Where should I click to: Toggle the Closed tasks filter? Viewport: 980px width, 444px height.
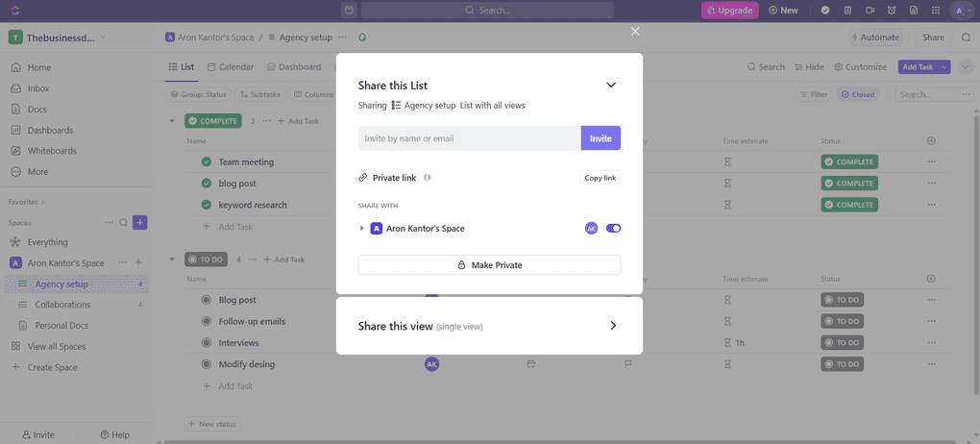pos(857,94)
